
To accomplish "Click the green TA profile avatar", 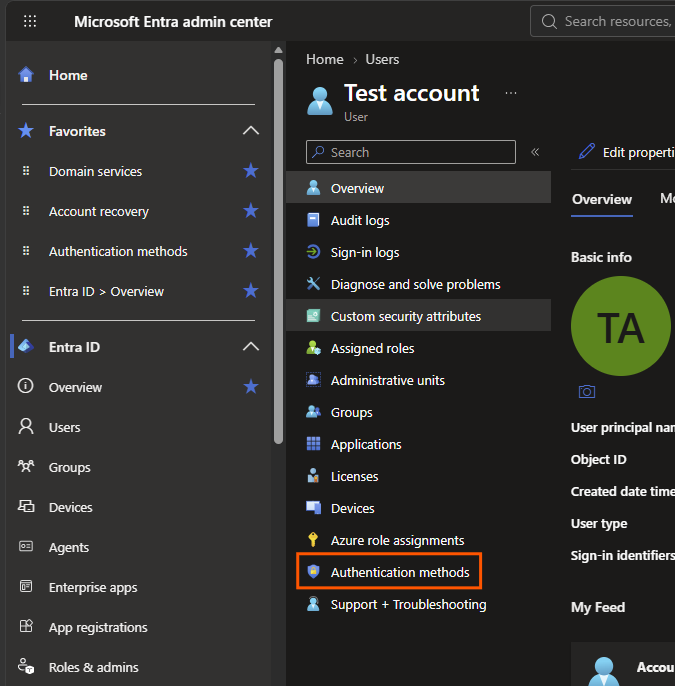I will [x=620, y=326].
